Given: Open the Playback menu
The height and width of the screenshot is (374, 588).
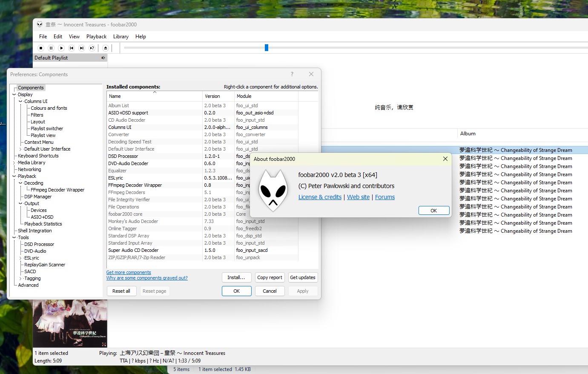Looking at the screenshot, I should [x=96, y=37].
